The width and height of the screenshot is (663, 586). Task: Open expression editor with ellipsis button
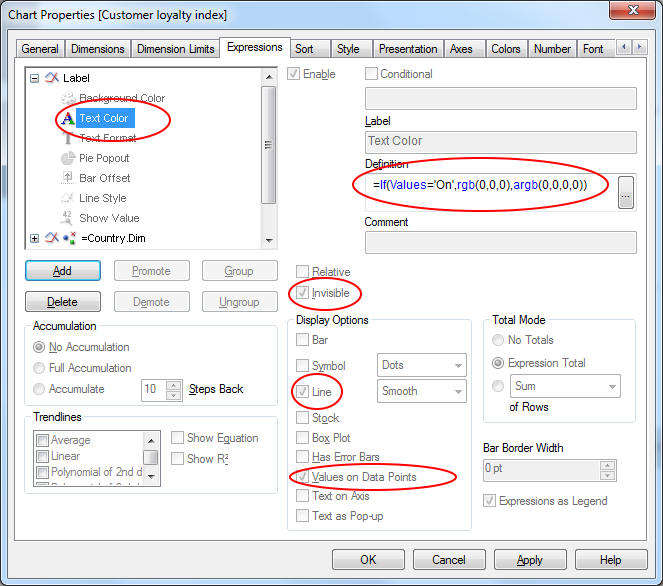point(626,193)
